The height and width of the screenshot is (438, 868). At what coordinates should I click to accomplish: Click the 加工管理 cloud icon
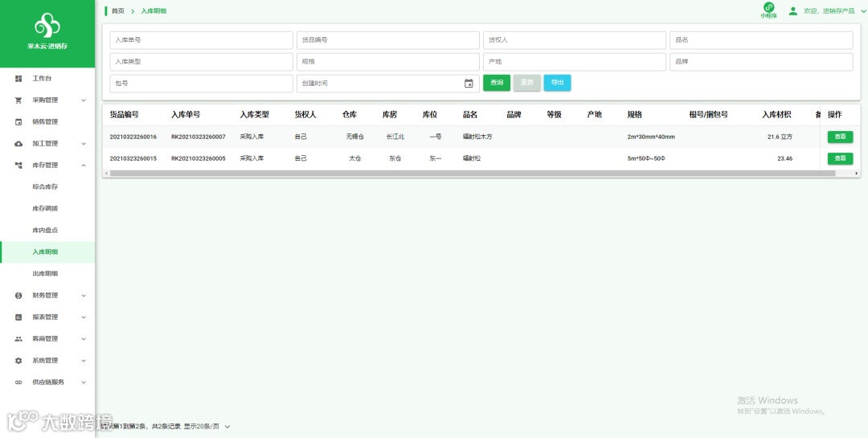pyautogui.click(x=18, y=143)
